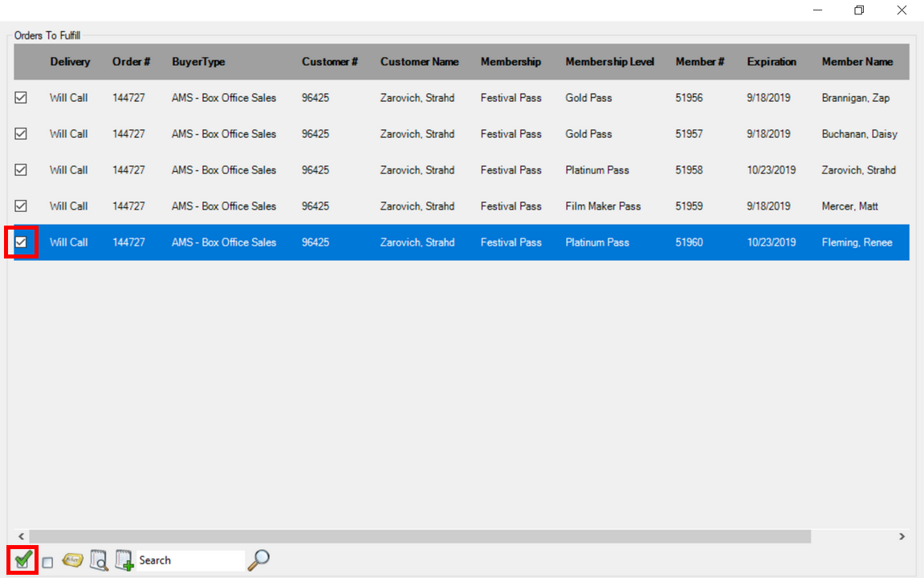Sort by the Customer # column header
924x578 pixels.
330,62
